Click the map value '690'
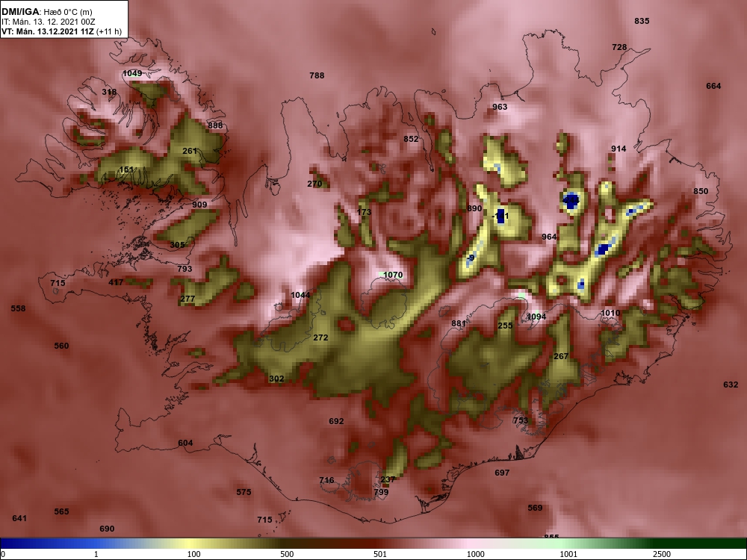 [107, 529]
